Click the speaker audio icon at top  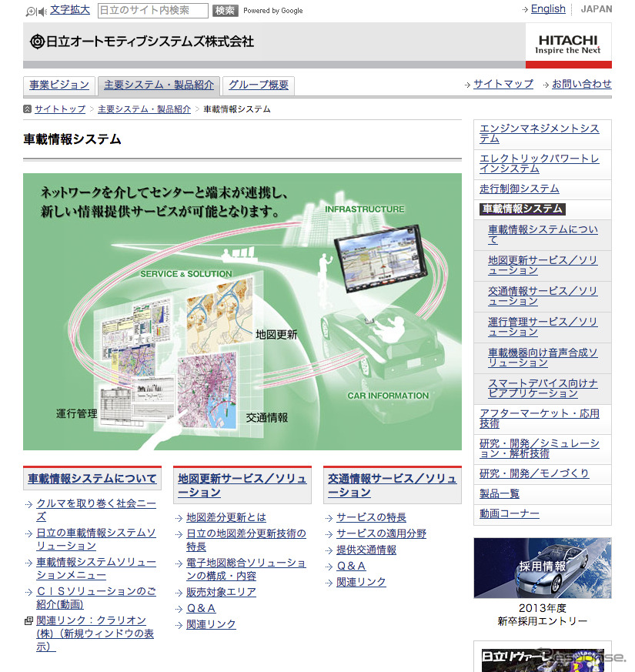coord(42,12)
